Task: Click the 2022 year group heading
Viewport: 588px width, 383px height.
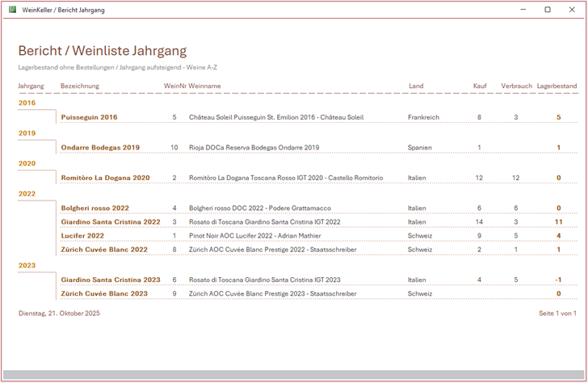Action: (27, 194)
